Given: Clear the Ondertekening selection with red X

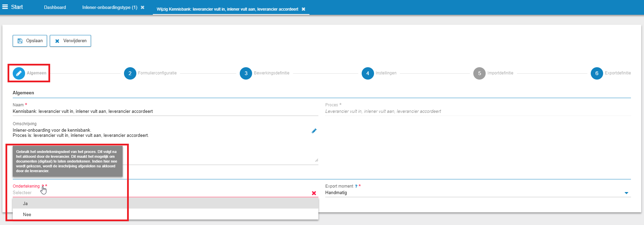Looking at the screenshot, I should pos(314,193).
